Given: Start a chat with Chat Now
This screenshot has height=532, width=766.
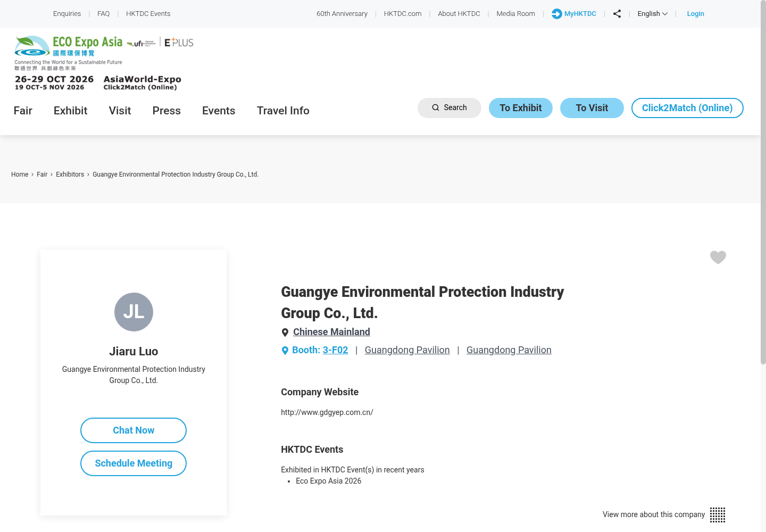Looking at the screenshot, I should click(134, 430).
